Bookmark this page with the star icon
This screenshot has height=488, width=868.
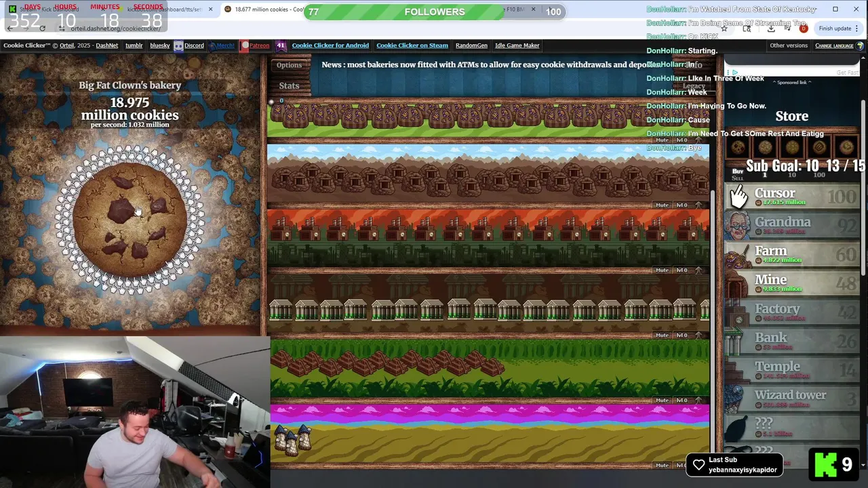tap(724, 28)
